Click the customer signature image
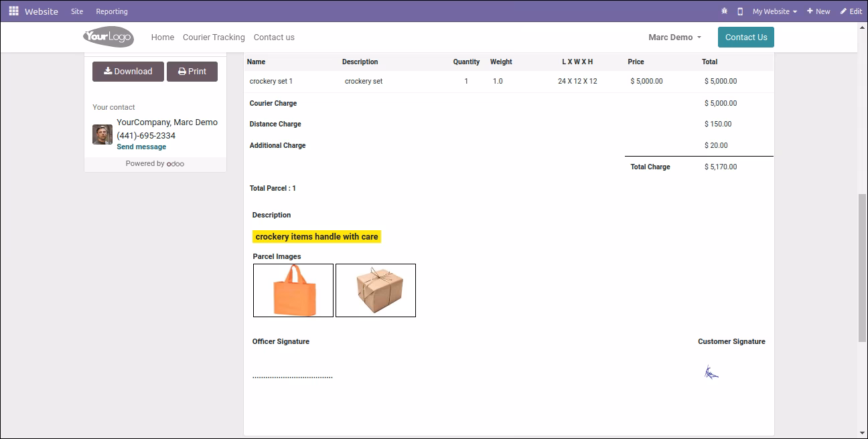 coord(711,372)
